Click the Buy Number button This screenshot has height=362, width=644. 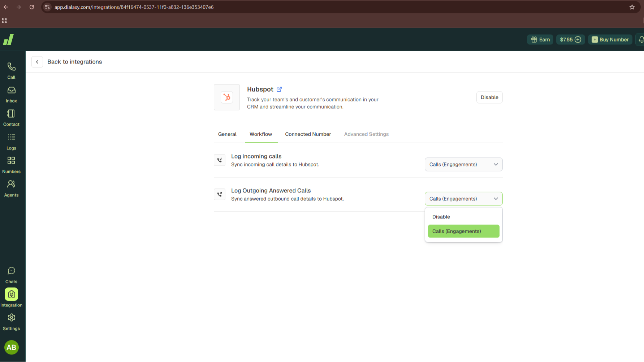click(x=610, y=40)
